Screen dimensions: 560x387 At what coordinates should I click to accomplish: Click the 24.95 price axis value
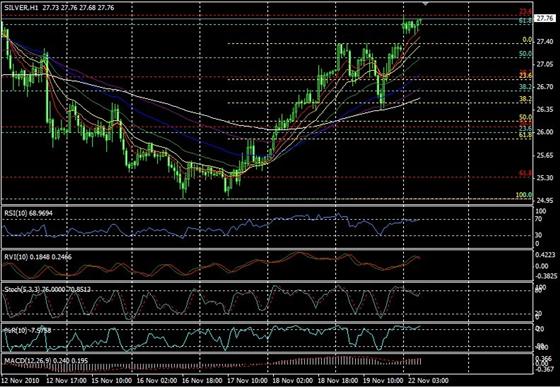tap(544, 200)
